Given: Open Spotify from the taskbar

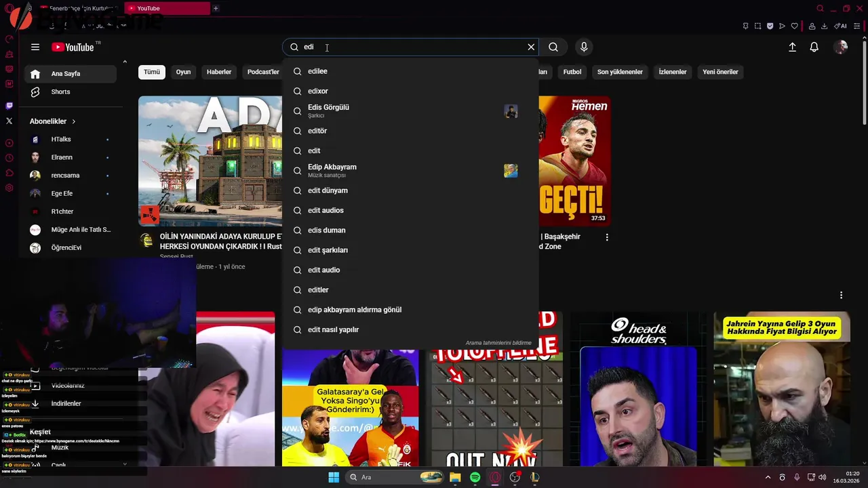Looking at the screenshot, I should [x=475, y=477].
